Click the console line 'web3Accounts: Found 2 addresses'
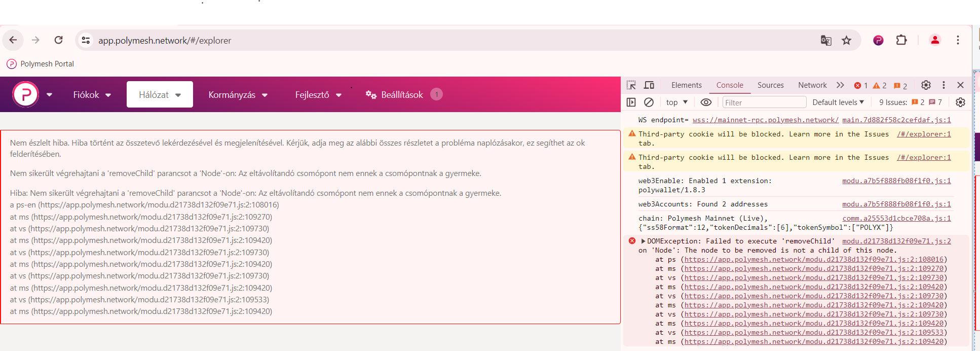This screenshot has height=351, width=980. coord(703,204)
